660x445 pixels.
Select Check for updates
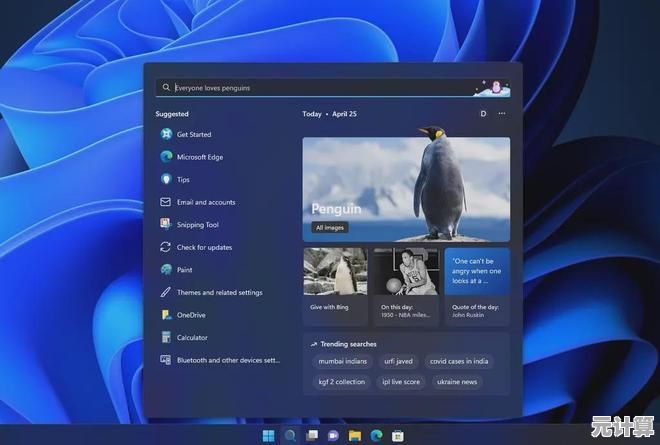coord(204,247)
